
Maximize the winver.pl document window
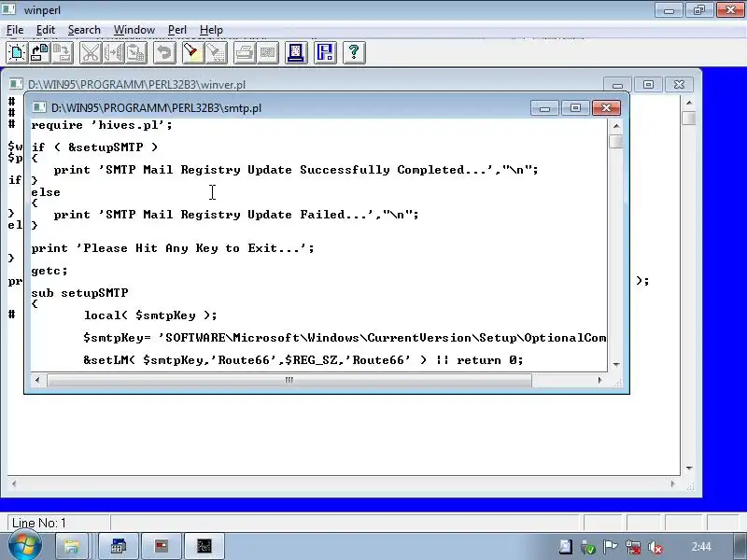click(x=648, y=84)
